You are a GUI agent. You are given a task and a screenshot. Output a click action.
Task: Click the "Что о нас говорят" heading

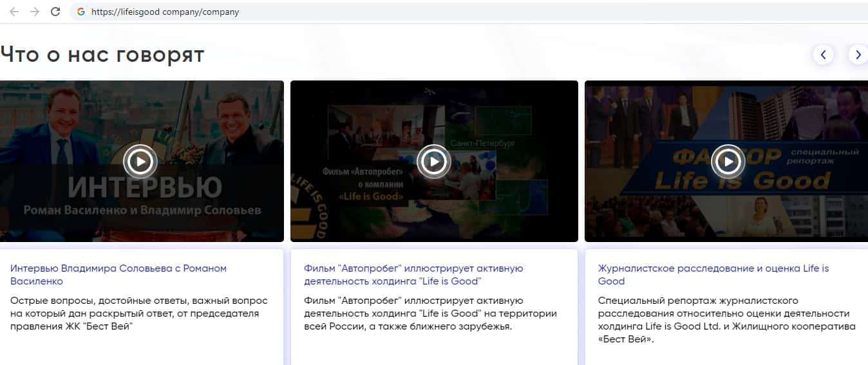[102, 55]
